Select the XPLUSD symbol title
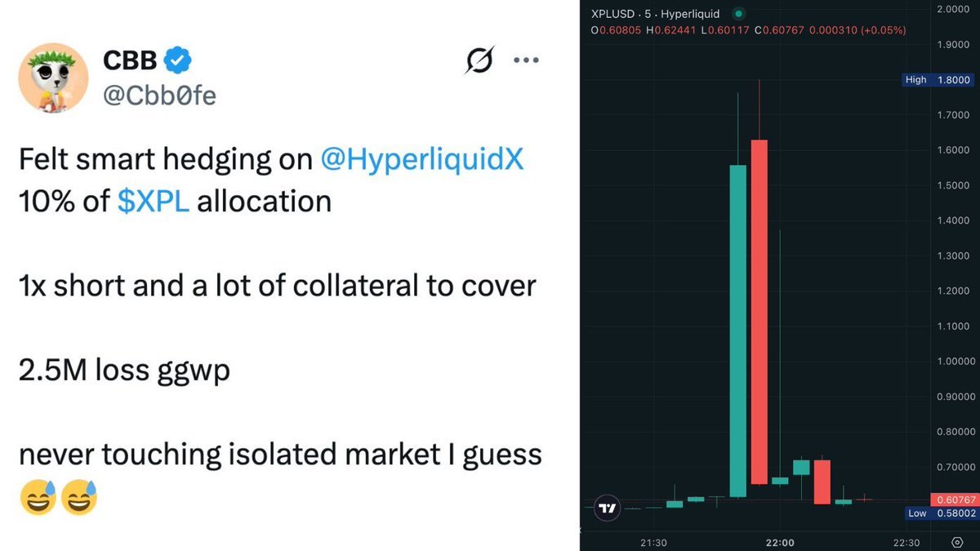 pos(614,14)
